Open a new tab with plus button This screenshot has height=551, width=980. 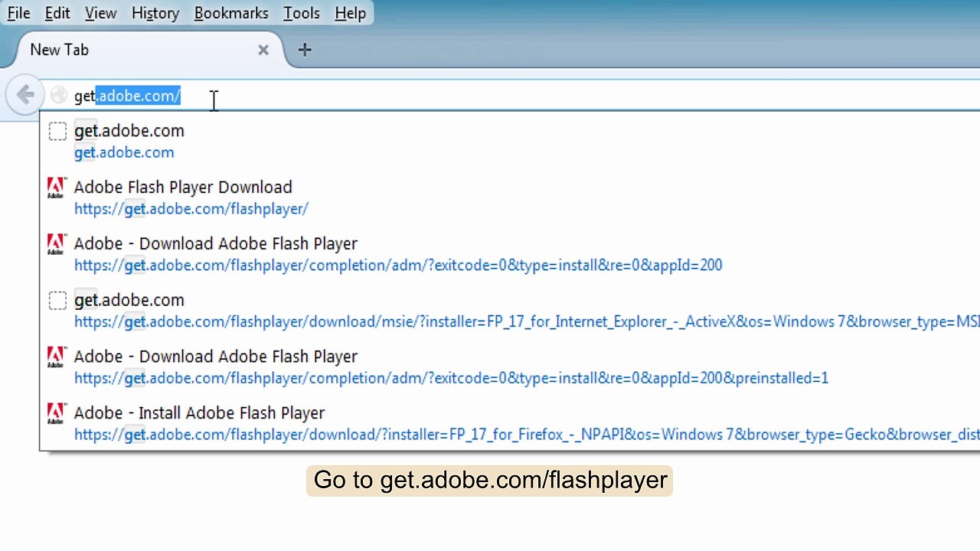point(305,50)
